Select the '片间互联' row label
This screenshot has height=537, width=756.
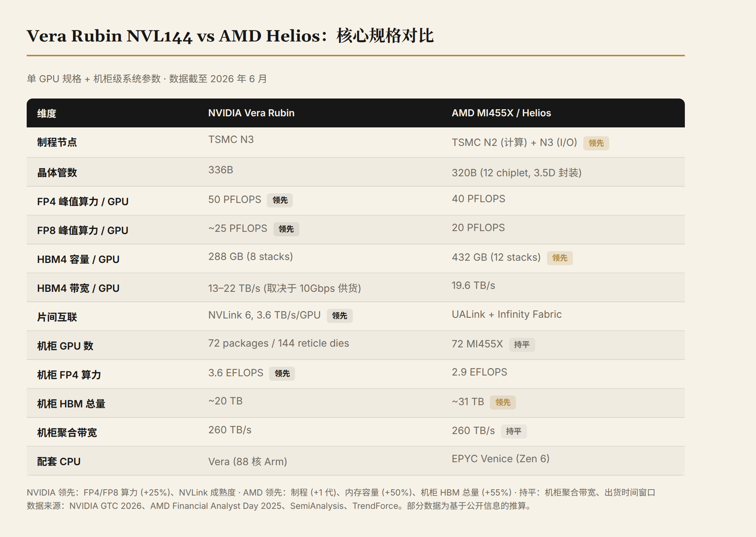click(x=57, y=317)
